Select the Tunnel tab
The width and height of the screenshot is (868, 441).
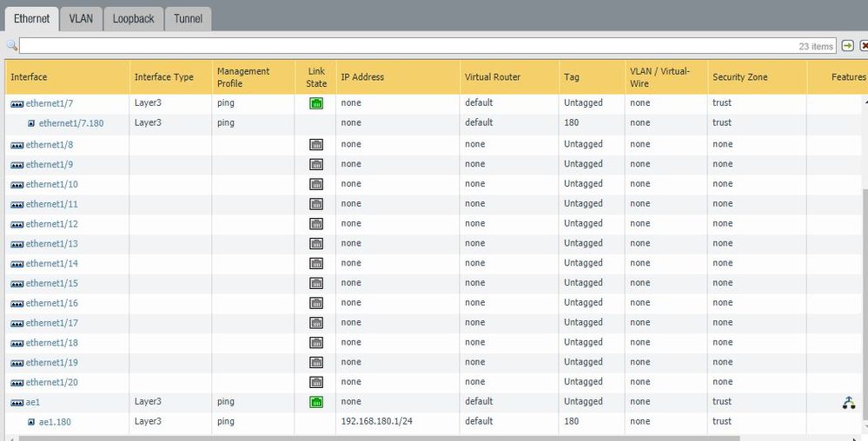click(x=188, y=18)
